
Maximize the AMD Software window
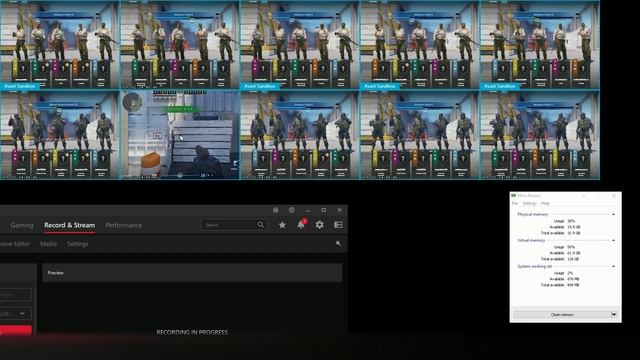click(x=324, y=210)
